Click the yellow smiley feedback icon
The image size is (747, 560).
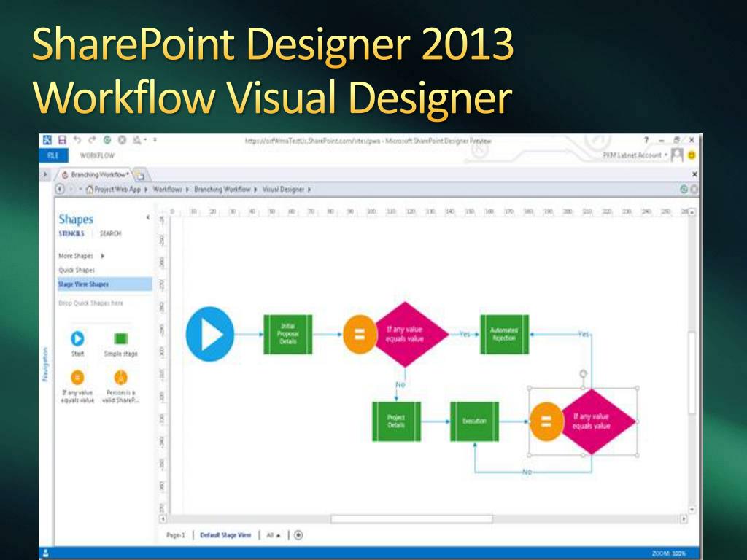coord(692,155)
